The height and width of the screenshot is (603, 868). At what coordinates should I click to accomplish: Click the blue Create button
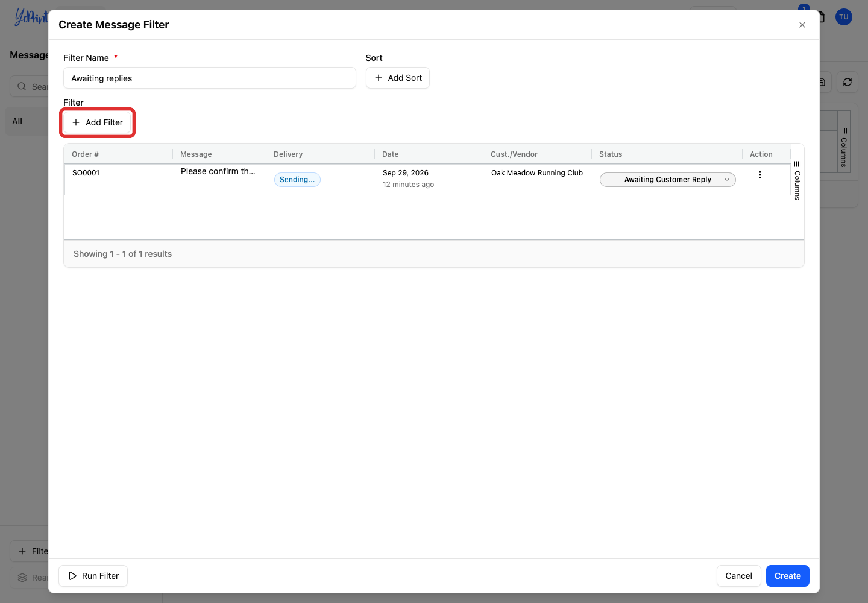788,576
